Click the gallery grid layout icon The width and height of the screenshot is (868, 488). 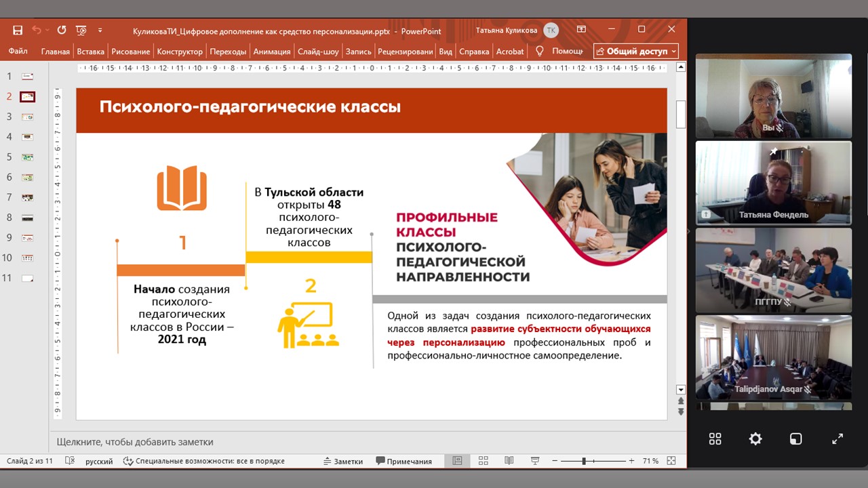[x=715, y=439]
